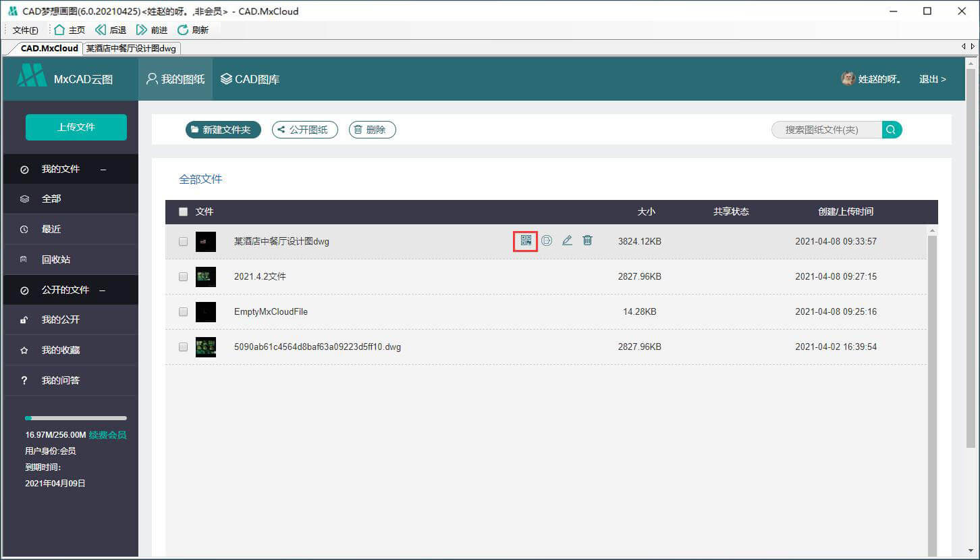Focus the 搜索图纸文件(夹) search field
Image resolution: width=980 pixels, height=560 pixels.
tap(827, 130)
